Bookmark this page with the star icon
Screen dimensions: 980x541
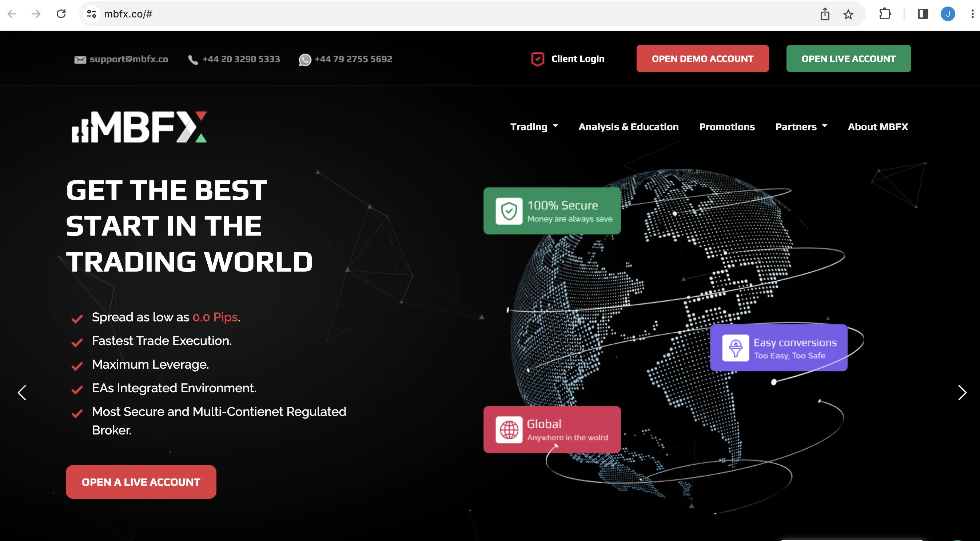tap(848, 15)
